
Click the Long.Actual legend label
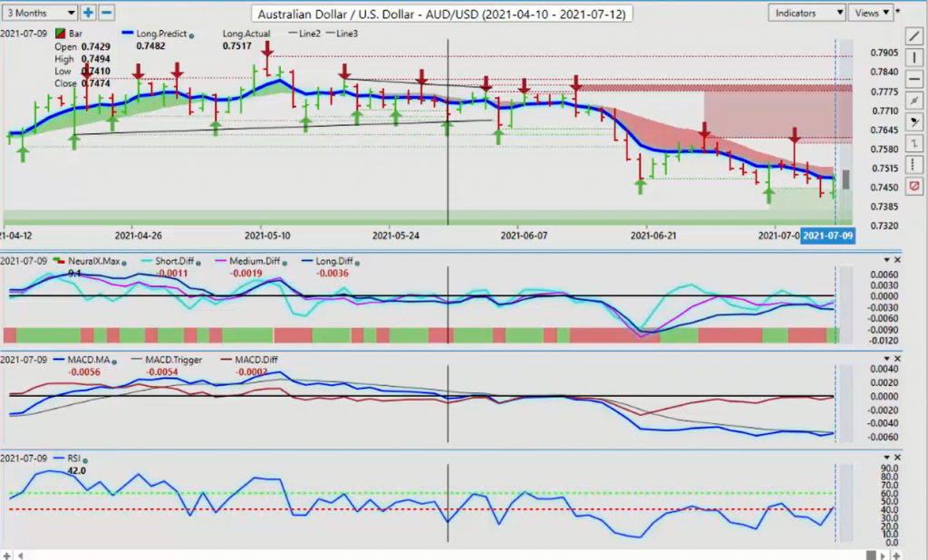click(x=246, y=34)
